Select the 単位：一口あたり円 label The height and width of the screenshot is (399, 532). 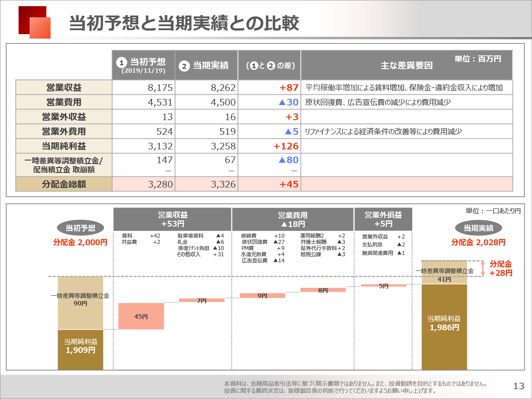pyautogui.click(x=493, y=211)
